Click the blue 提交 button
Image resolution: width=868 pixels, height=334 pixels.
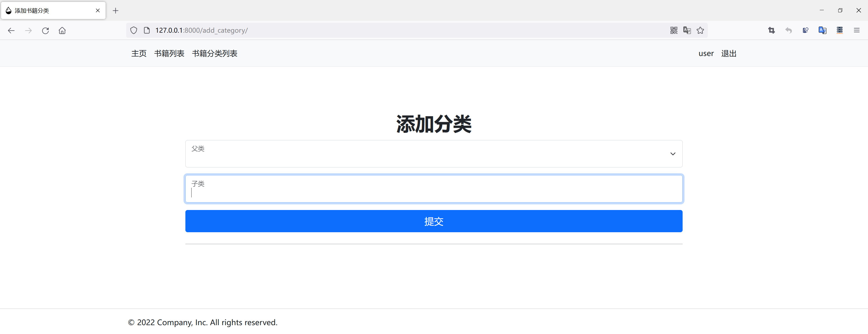(x=434, y=221)
